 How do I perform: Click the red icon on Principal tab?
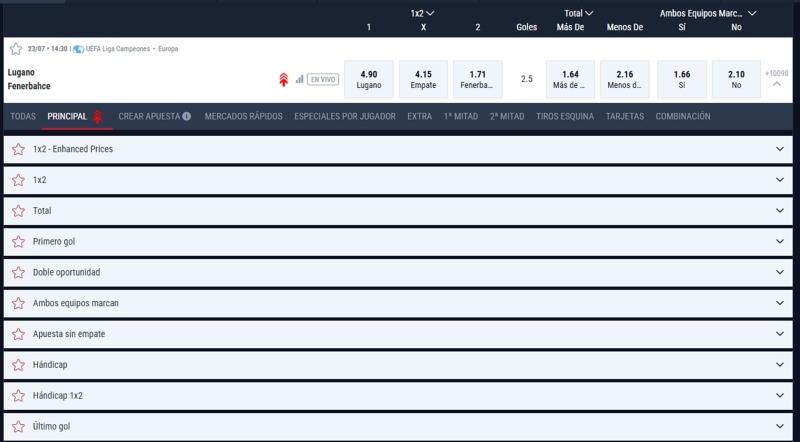click(x=97, y=117)
